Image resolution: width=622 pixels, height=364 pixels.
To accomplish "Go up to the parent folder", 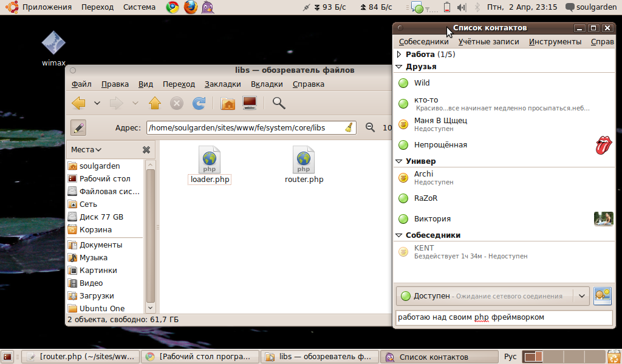I will (155, 103).
